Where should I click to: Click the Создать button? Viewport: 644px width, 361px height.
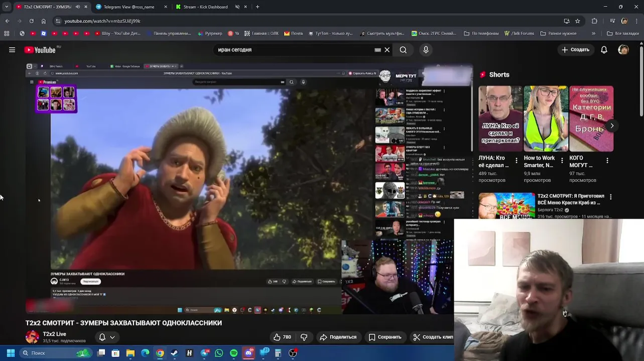coord(575,50)
